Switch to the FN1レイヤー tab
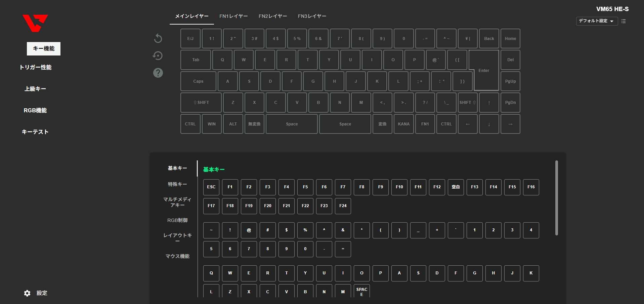The image size is (644, 304). (x=233, y=16)
